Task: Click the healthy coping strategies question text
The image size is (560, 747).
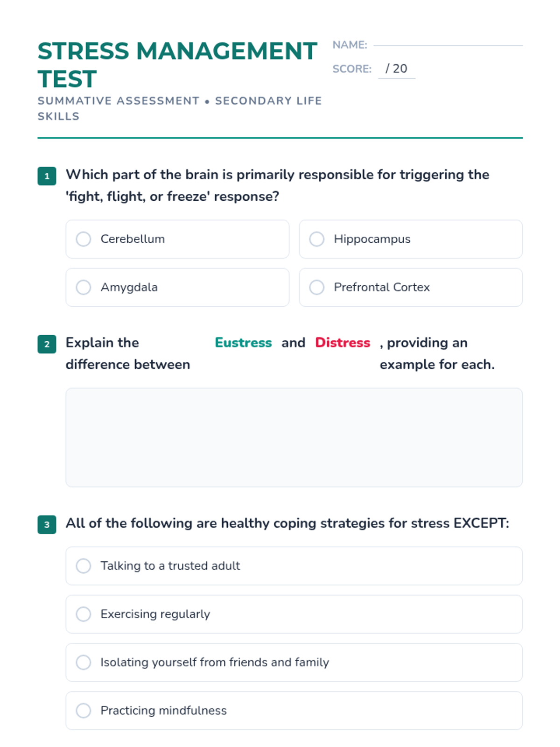Action: pyautogui.click(x=287, y=523)
